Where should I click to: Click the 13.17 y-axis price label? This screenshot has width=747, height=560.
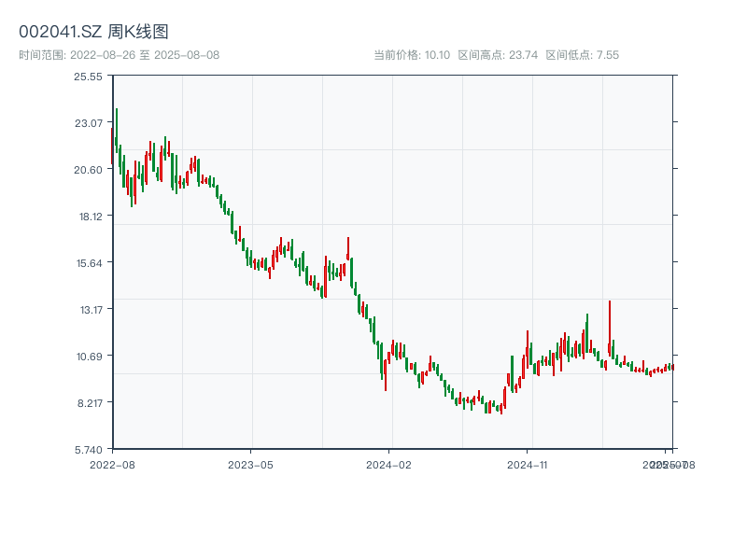88,310
